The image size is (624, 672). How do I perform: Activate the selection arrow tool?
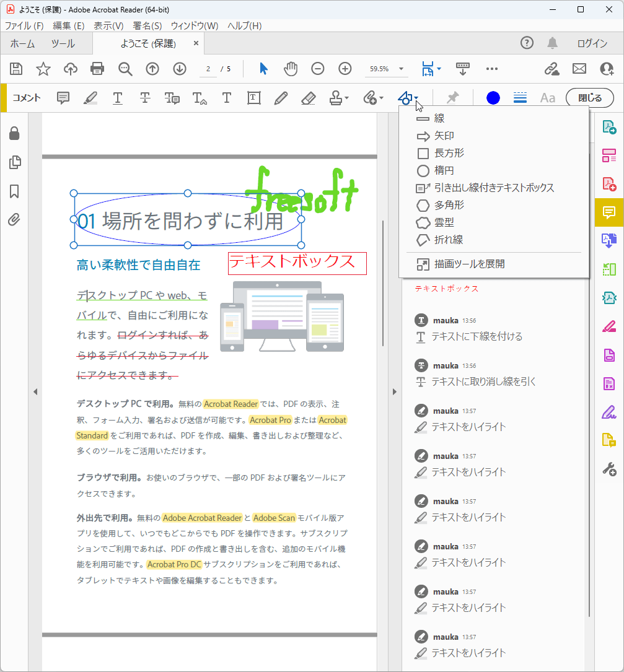point(263,69)
